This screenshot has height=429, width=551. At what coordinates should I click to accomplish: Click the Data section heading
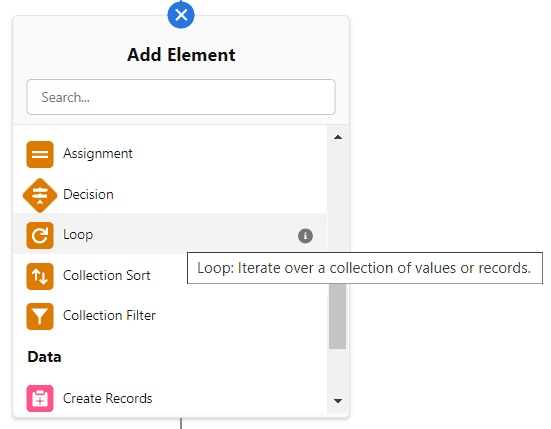[x=44, y=357]
